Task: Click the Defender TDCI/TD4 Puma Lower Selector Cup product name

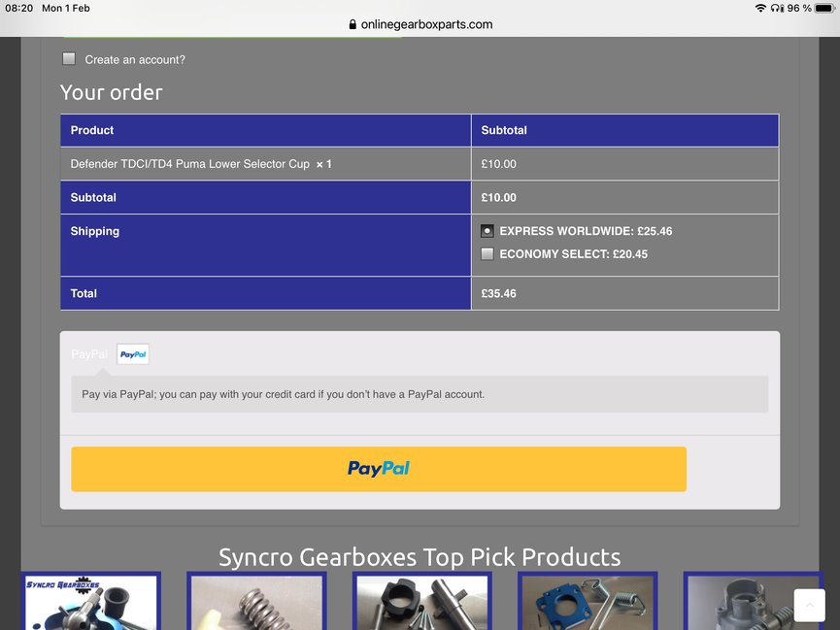Action: [x=190, y=164]
